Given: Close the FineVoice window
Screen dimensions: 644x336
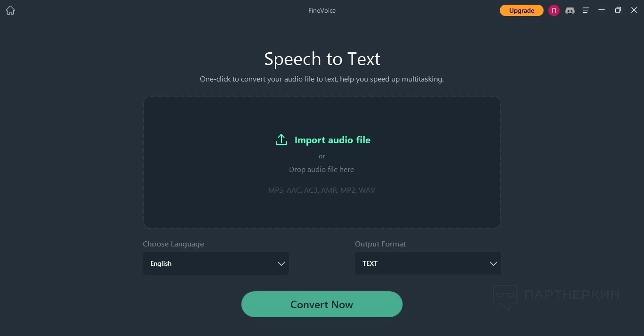Looking at the screenshot, I should point(634,10).
